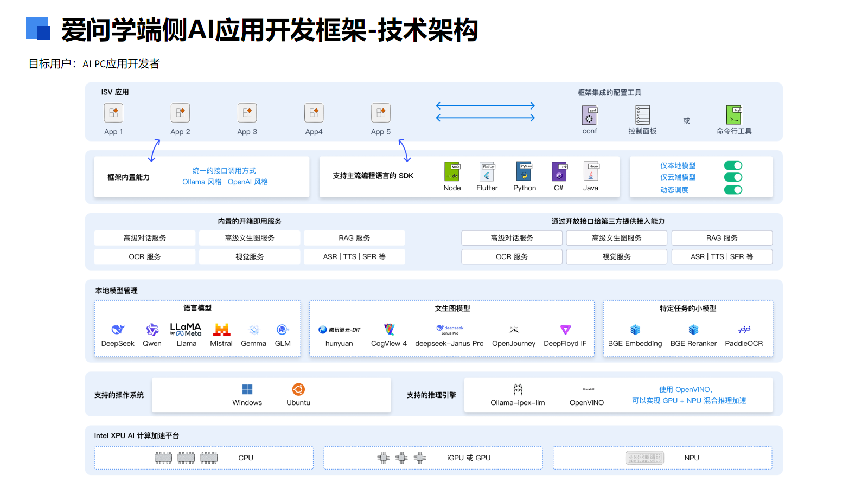Disable the 仅云端模型 toggle
This screenshot has width=868, height=488.
(x=733, y=177)
